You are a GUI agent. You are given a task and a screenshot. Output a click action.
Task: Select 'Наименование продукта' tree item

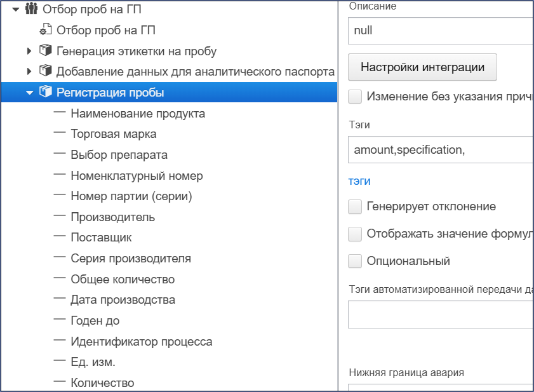click(138, 114)
